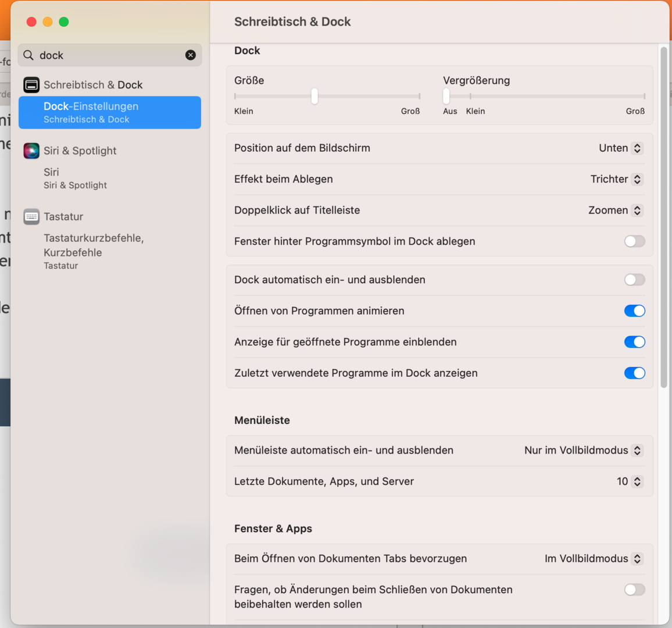
Task: Toggle Dock automatisch ein- und ausblenden
Action: click(x=634, y=280)
